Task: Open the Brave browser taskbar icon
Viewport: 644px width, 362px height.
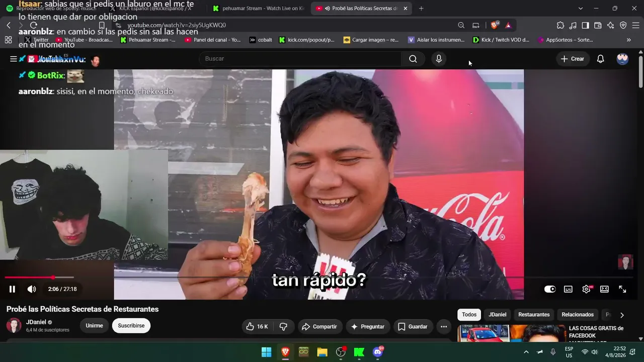Action: pyautogui.click(x=285, y=352)
